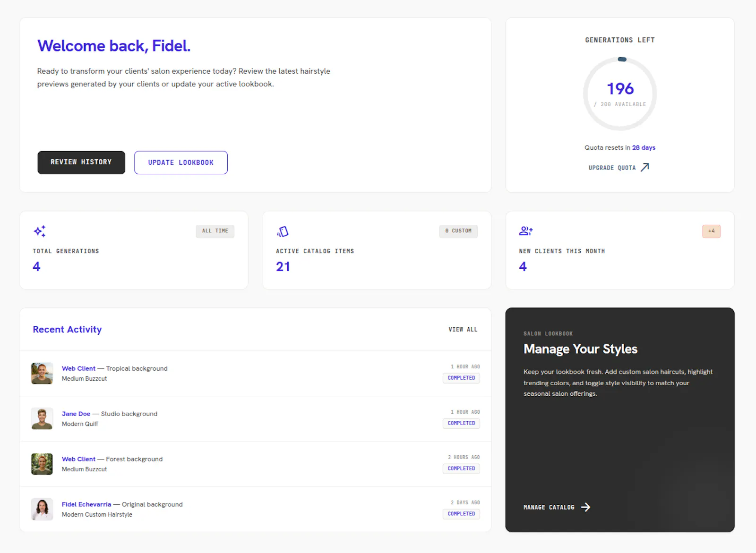Open the Manage Catalog link

pyautogui.click(x=557, y=507)
